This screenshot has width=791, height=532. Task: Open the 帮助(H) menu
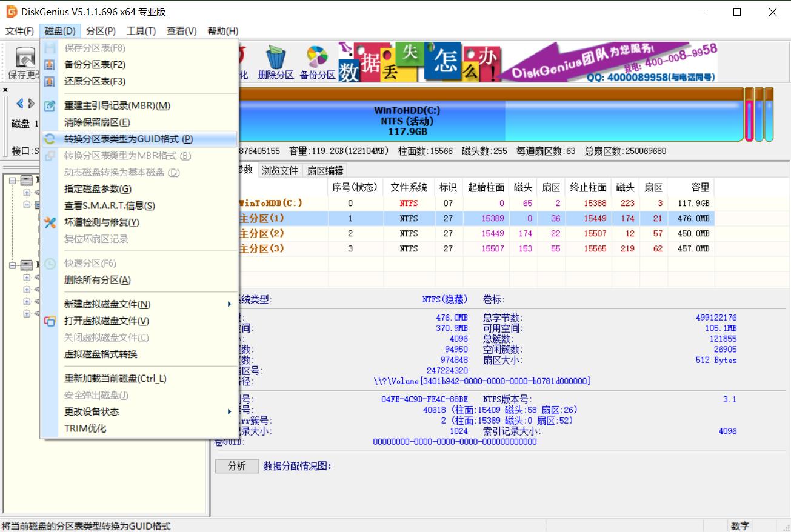point(223,31)
